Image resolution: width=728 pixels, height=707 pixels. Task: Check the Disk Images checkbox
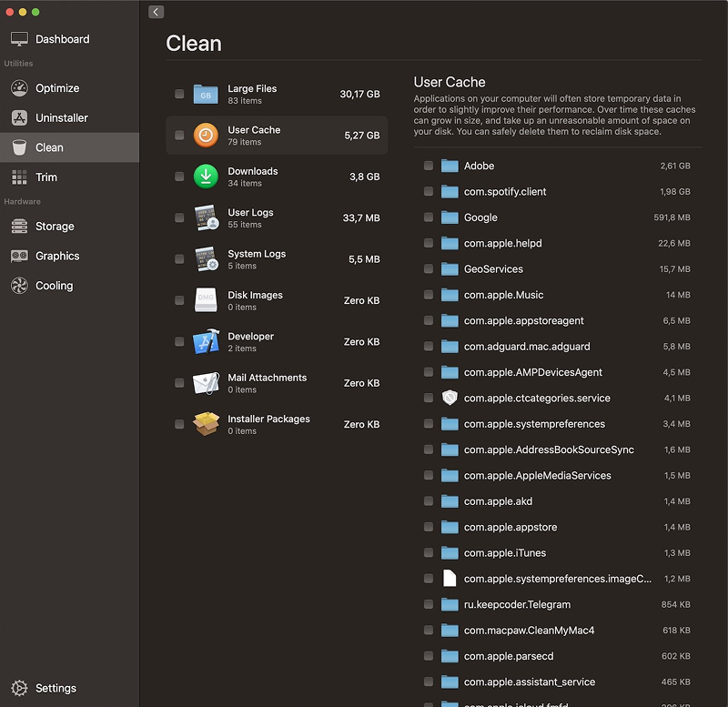[179, 300]
